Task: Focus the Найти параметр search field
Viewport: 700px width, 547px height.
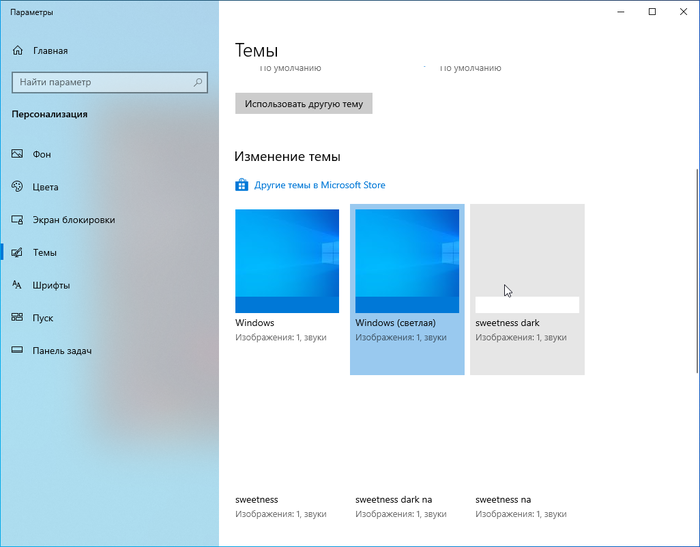Action: click(x=109, y=82)
